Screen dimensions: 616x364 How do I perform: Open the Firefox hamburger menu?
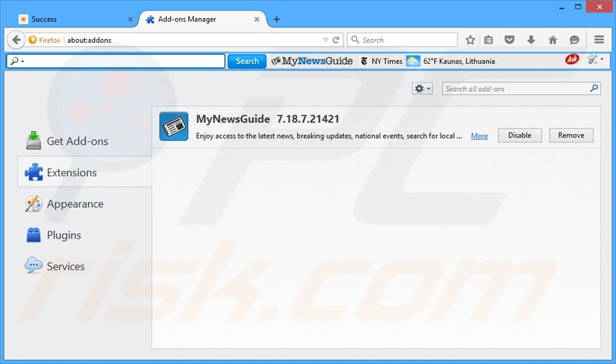599,40
